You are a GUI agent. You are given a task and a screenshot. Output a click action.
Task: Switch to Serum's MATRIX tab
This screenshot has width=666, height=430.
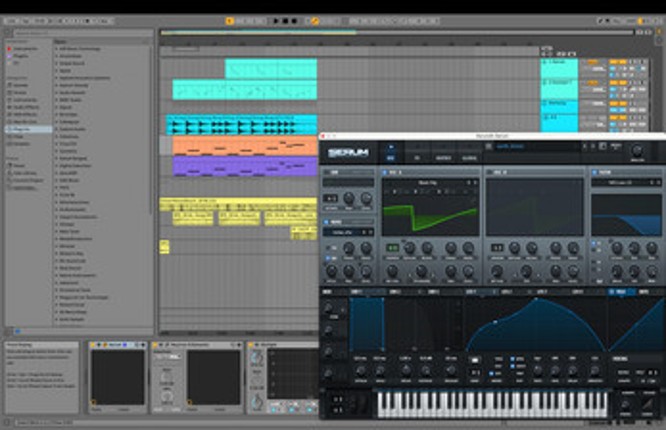pyautogui.click(x=443, y=158)
